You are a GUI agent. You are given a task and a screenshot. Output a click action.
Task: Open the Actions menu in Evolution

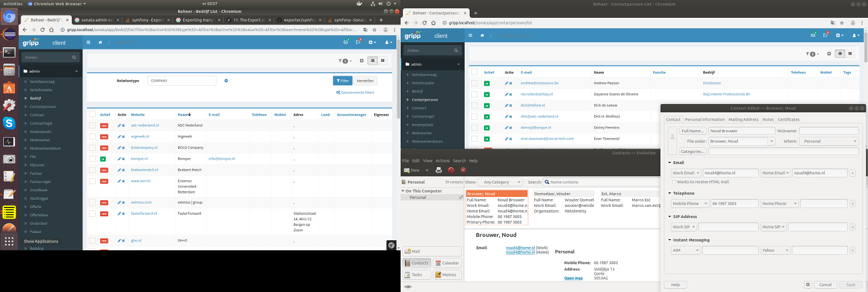click(442, 161)
